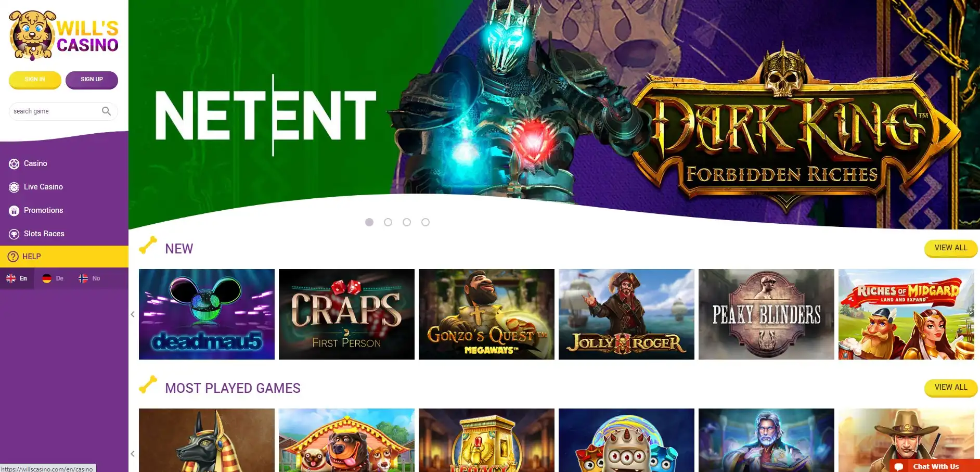
Task: Click the magnifier search icon
Action: click(x=106, y=111)
